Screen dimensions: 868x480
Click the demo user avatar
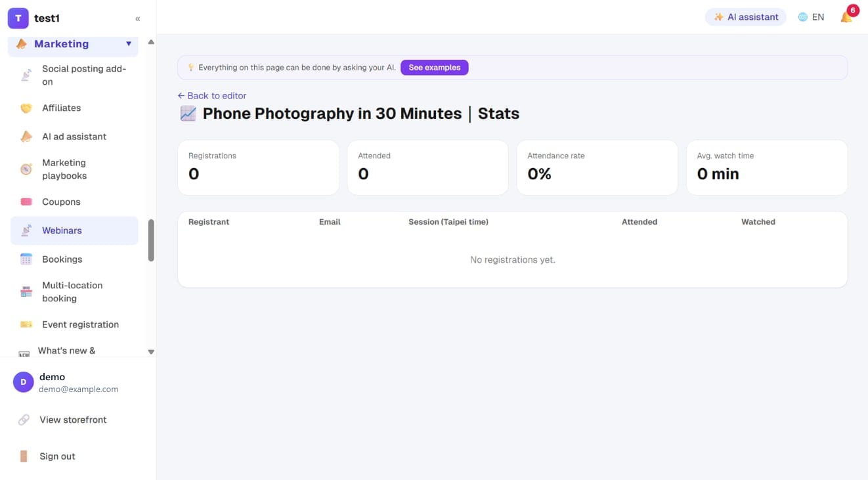23,382
